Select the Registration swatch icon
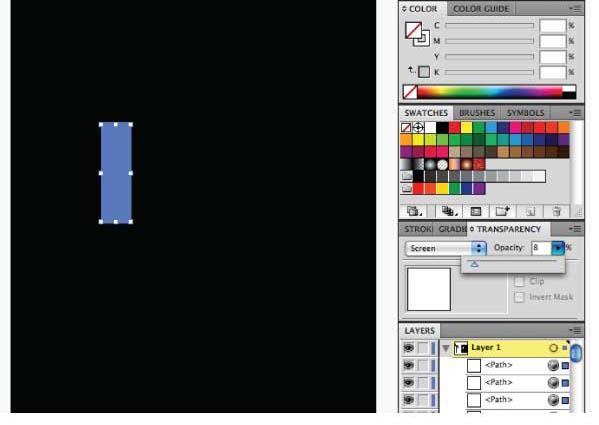This screenshot has width=599, height=425. (x=418, y=127)
